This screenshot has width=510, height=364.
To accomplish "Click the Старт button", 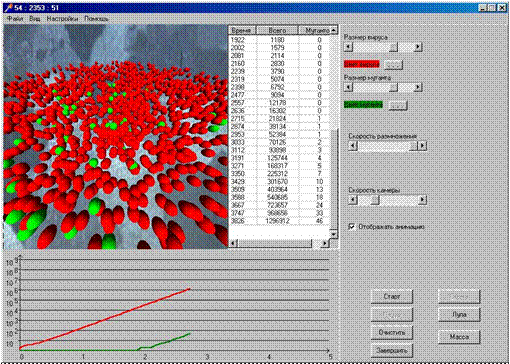I will tap(392, 296).
